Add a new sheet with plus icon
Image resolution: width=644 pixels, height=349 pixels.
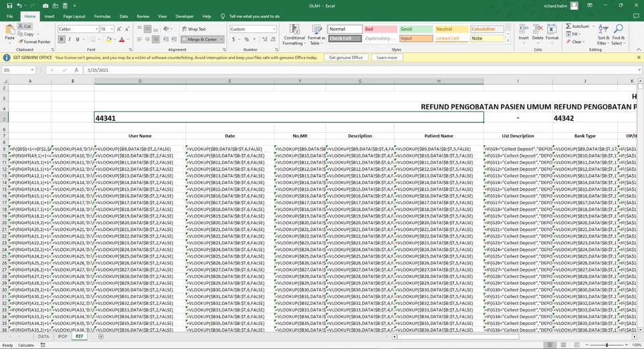(x=101, y=336)
